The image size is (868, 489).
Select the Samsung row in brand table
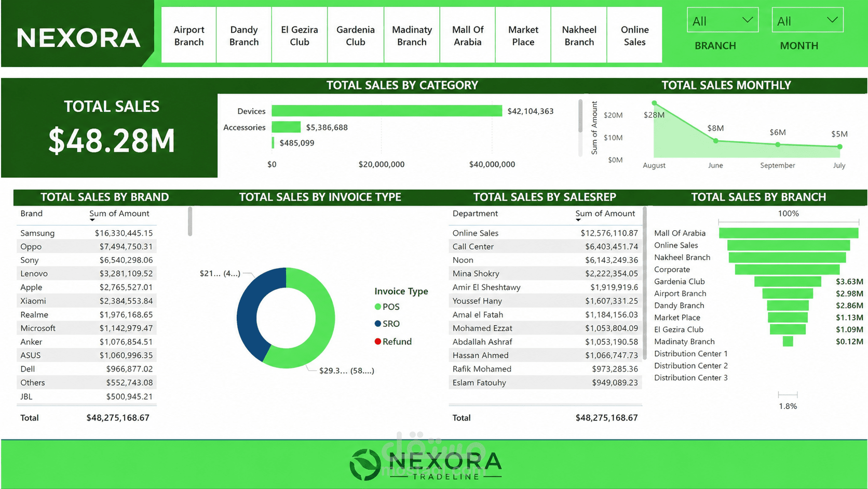87,233
